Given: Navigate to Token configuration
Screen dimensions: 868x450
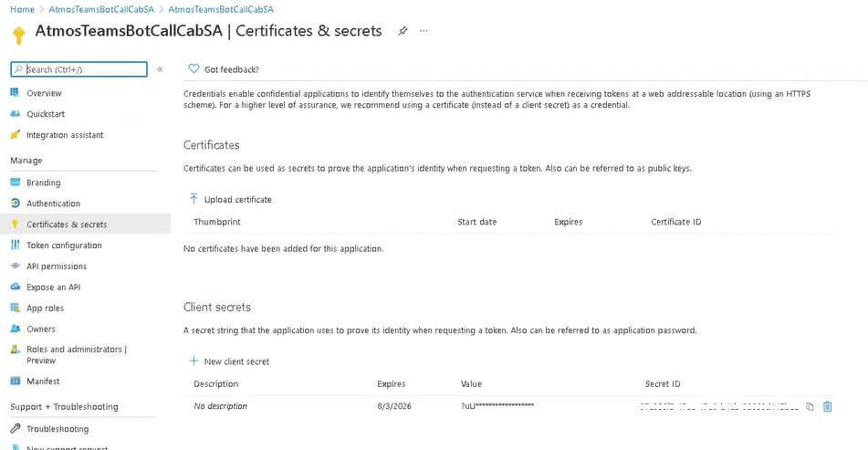Looking at the screenshot, I should pos(64,246).
